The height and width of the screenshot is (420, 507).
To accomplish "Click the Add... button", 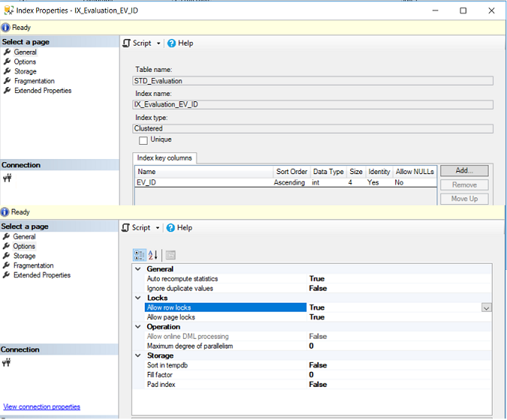I will pos(463,171).
